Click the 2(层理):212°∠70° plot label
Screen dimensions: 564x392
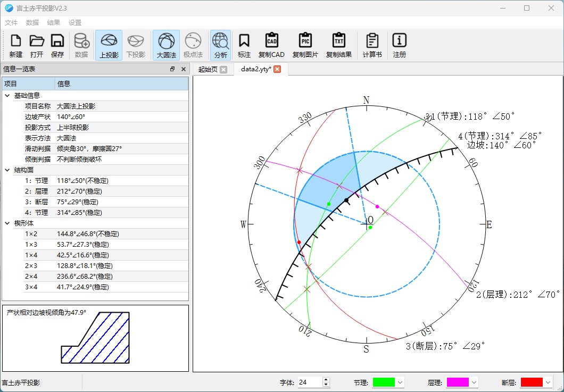coord(518,295)
